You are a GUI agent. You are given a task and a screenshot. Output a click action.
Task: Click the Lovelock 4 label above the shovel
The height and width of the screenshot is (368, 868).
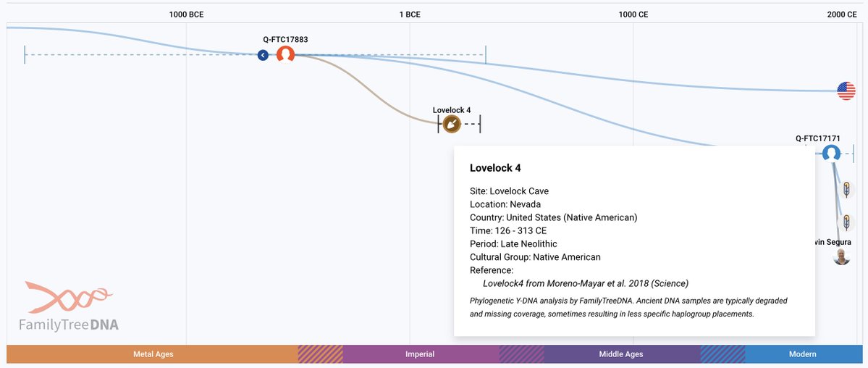pos(452,109)
